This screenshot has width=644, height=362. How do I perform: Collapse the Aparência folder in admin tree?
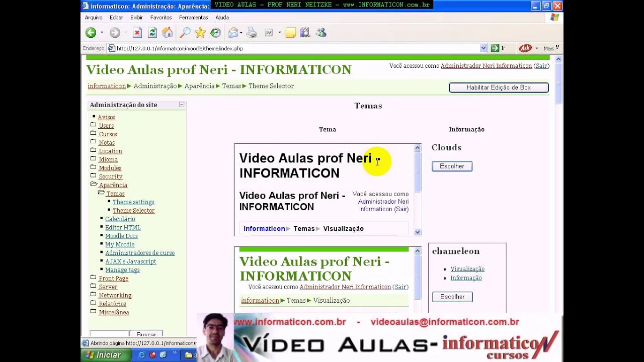[94, 184]
